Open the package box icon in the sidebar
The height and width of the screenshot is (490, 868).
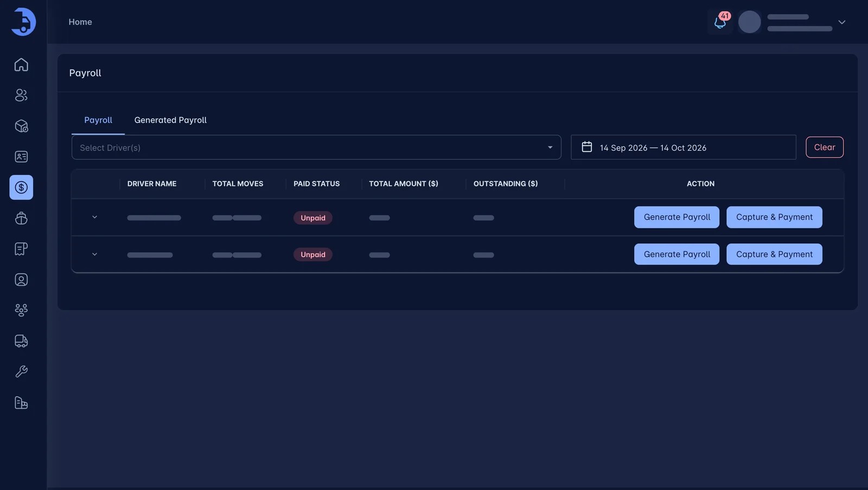pos(21,126)
